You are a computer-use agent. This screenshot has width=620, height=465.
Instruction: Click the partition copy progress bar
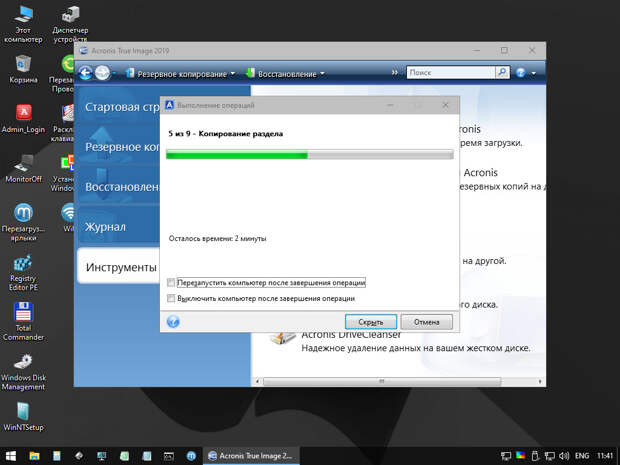(x=309, y=155)
